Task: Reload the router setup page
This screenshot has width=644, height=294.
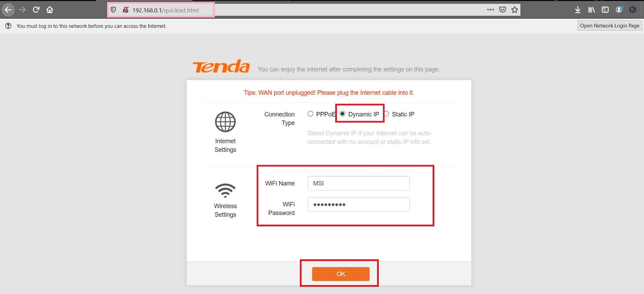Action: [36, 10]
